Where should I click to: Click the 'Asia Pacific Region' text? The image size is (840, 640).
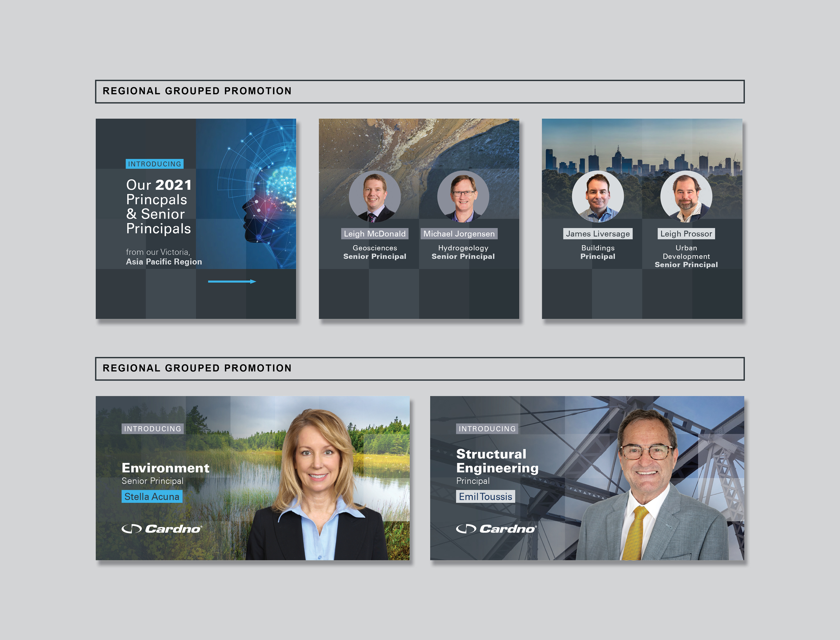click(x=164, y=262)
